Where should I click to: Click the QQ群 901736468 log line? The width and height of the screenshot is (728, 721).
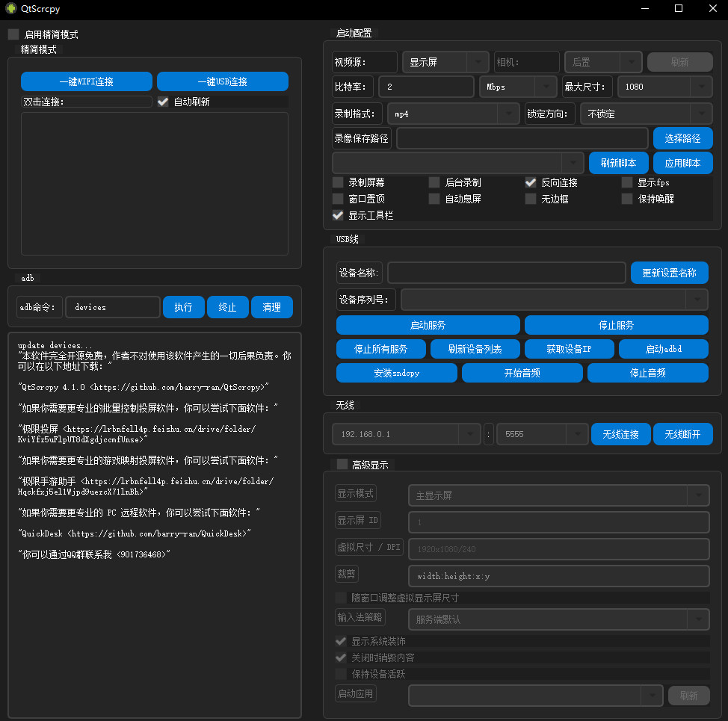tap(94, 554)
